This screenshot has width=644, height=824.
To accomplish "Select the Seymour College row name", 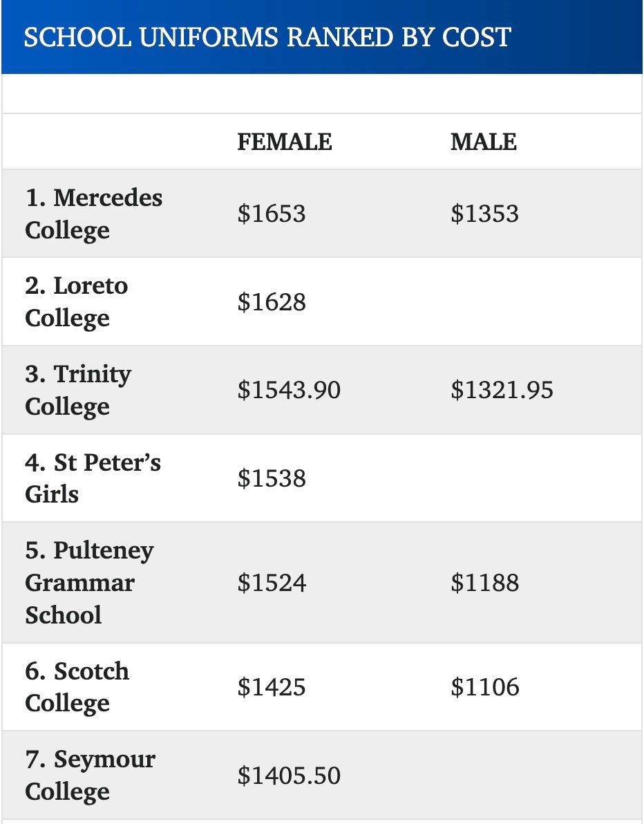I will coord(90,775).
